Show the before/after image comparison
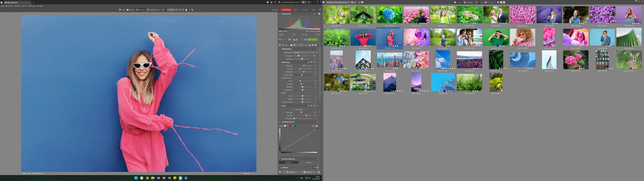This screenshot has width=644, height=181. pos(290,39)
